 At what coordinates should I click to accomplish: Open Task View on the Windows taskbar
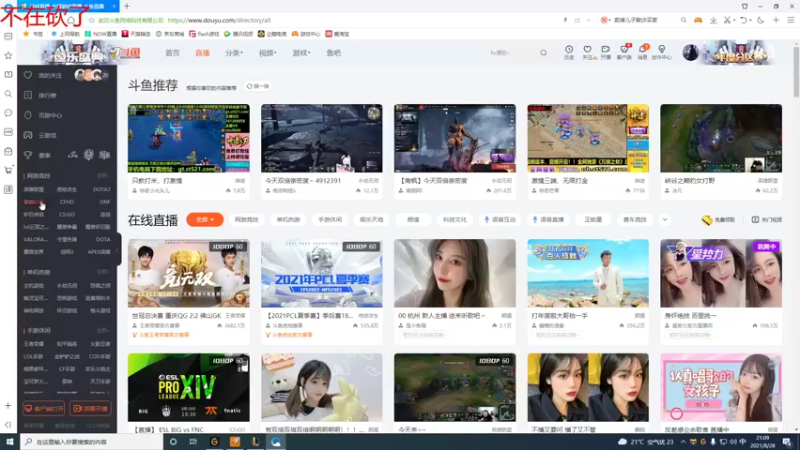click(193, 441)
